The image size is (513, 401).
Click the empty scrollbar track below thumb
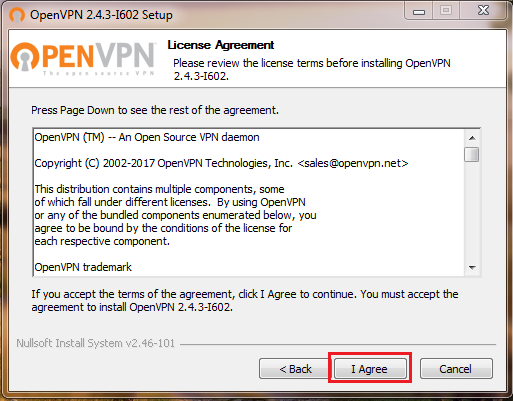coord(472,211)
